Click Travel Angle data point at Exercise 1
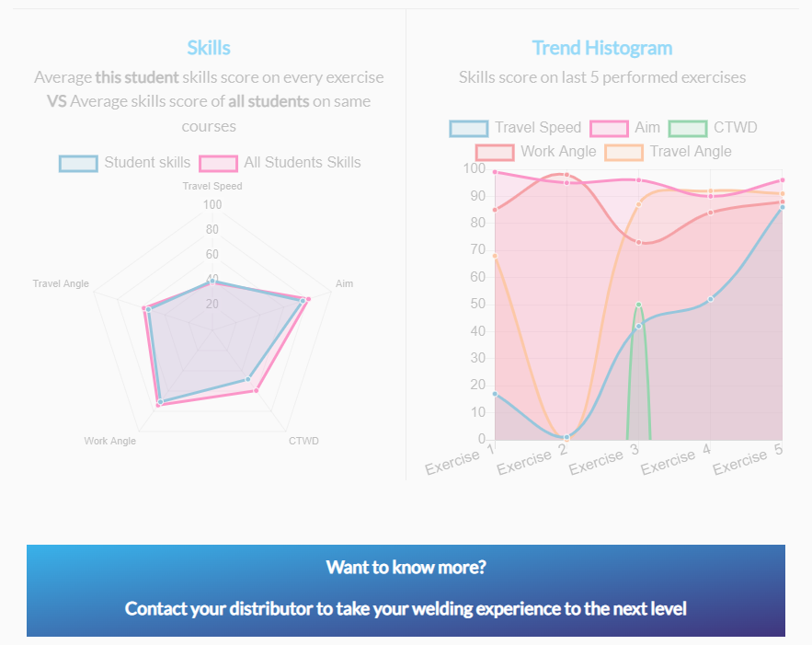The height and width of the screenshot is (645, 812). (x=495, y=256)
